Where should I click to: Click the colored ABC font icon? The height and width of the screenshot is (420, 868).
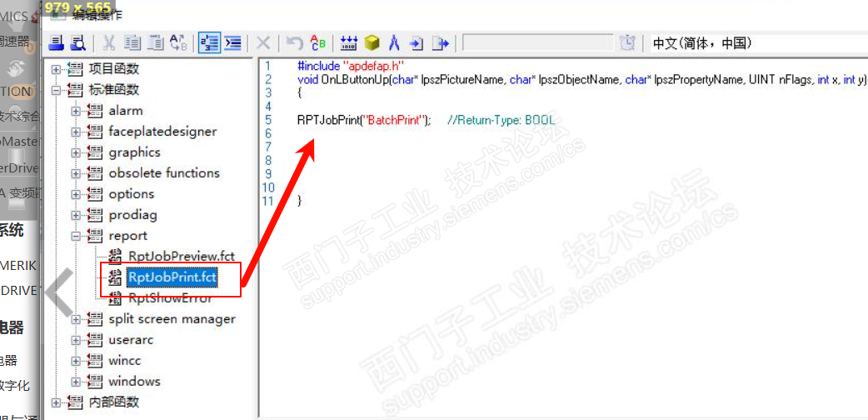coord(317,42)
